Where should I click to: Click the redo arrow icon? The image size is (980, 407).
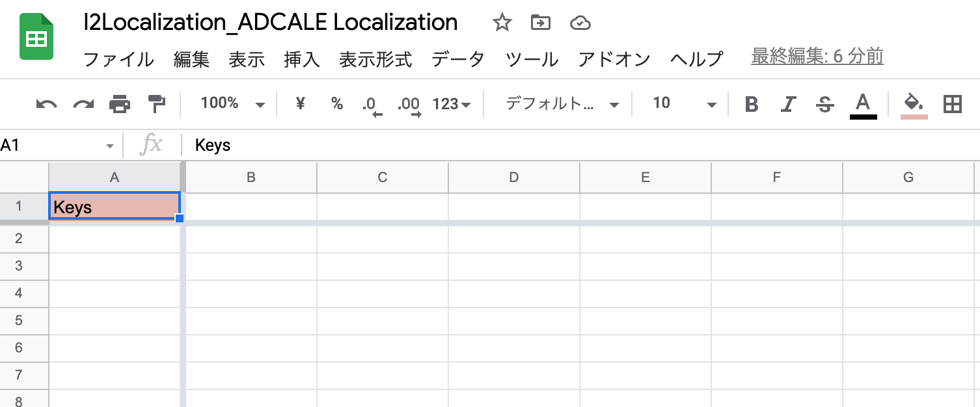[x=83, y=104]
